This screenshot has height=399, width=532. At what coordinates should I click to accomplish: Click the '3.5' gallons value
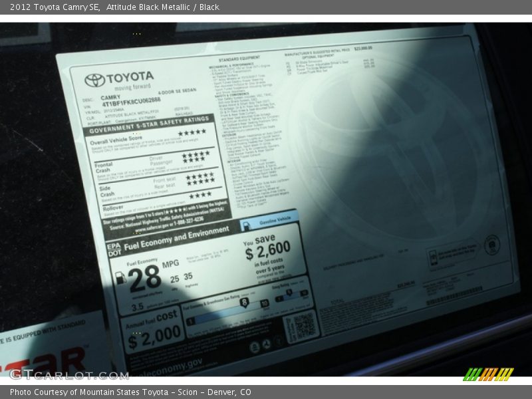138,307
